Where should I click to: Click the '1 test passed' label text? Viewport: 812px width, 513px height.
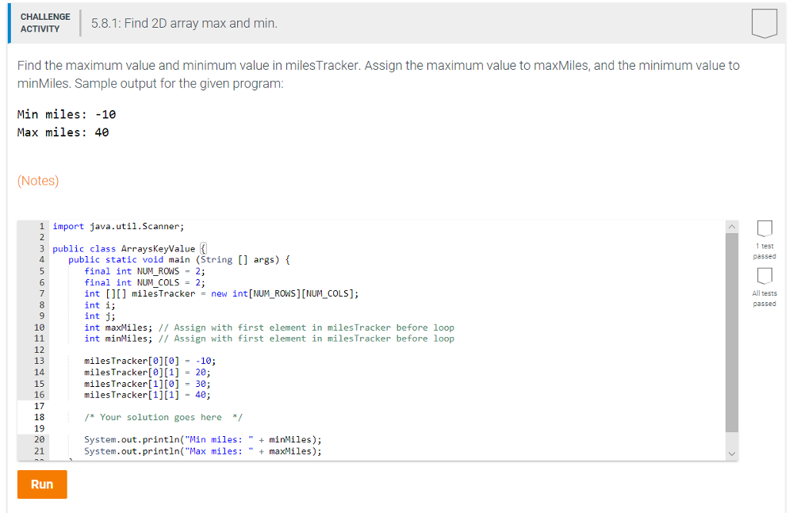[x=764, y=251]
